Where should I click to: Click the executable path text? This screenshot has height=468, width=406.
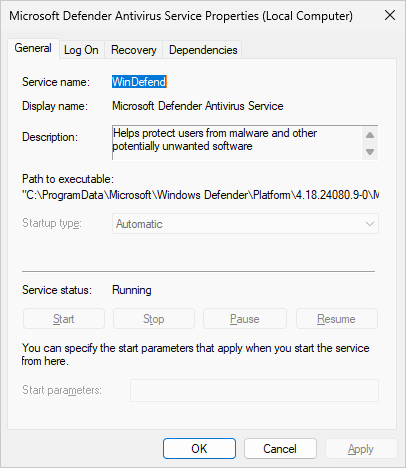200,195
